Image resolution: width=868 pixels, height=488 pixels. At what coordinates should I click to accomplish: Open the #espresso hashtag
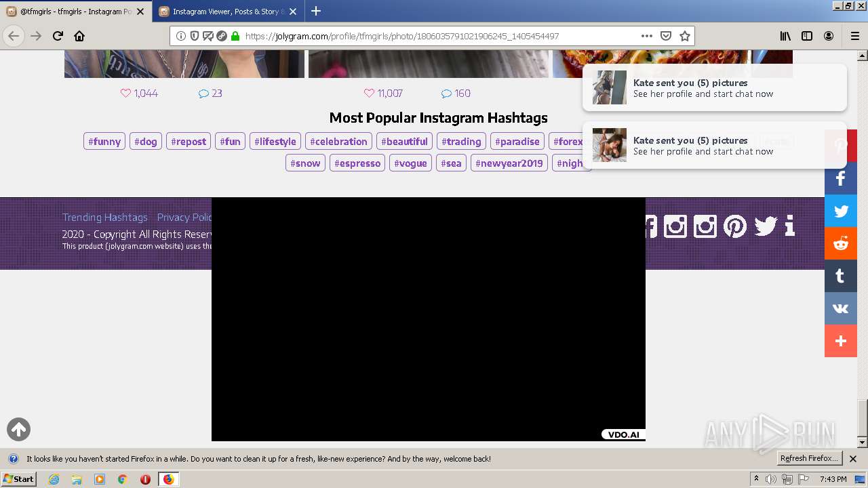357,163
